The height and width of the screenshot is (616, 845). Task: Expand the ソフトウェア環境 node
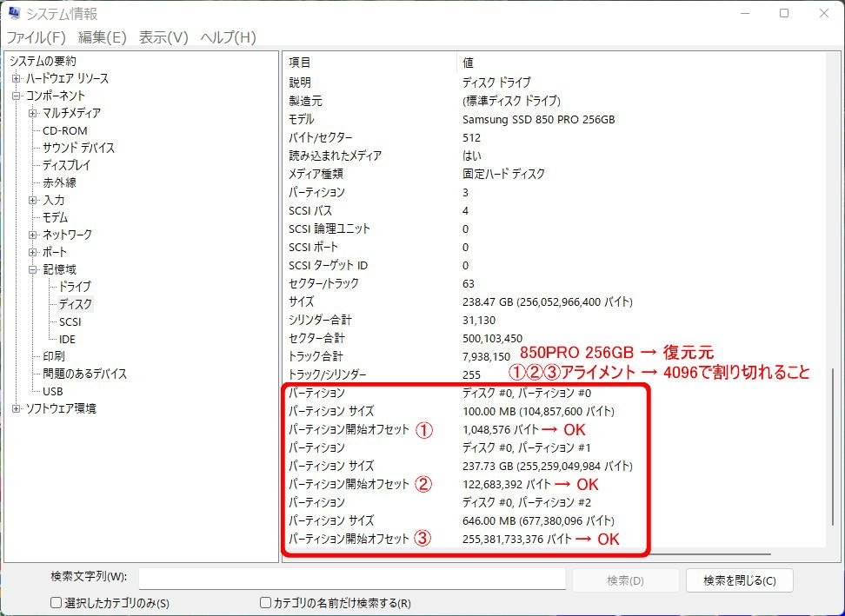coord(17,408)
